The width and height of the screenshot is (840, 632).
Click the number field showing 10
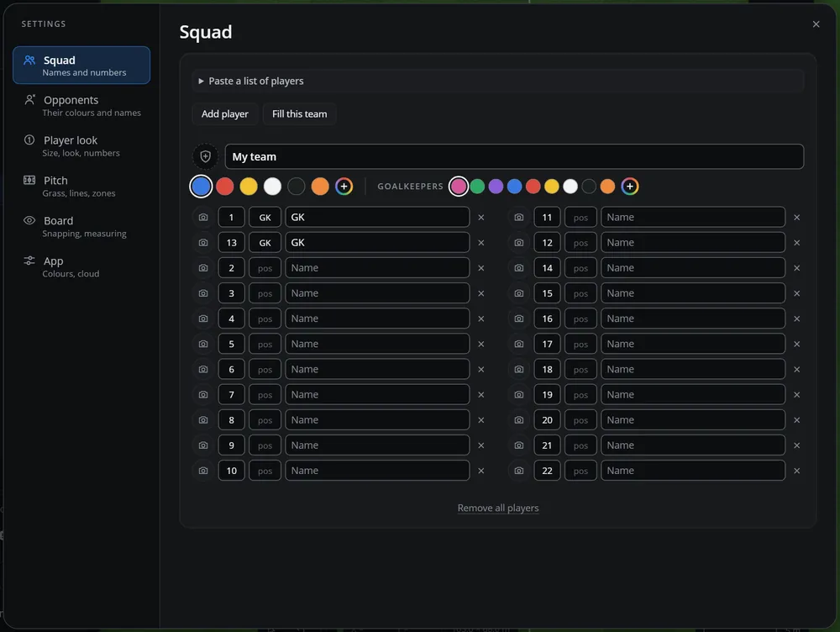click(232, 470)
